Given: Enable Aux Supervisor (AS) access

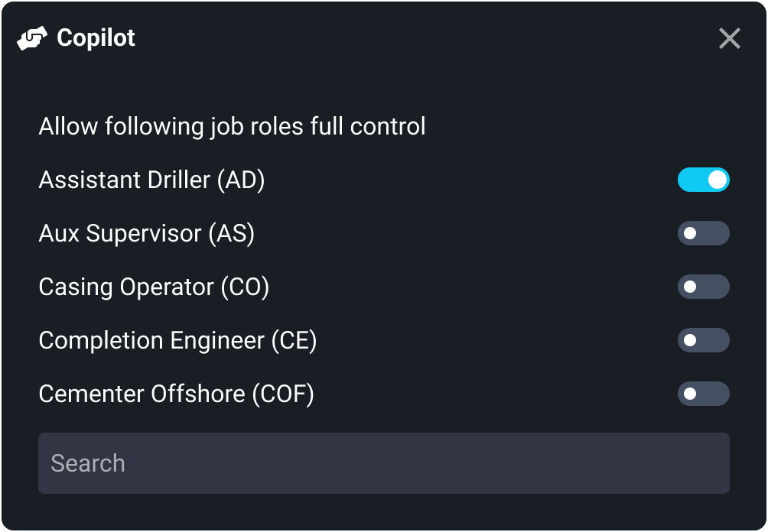Looking at the screenshot, I should coord(704,233).
